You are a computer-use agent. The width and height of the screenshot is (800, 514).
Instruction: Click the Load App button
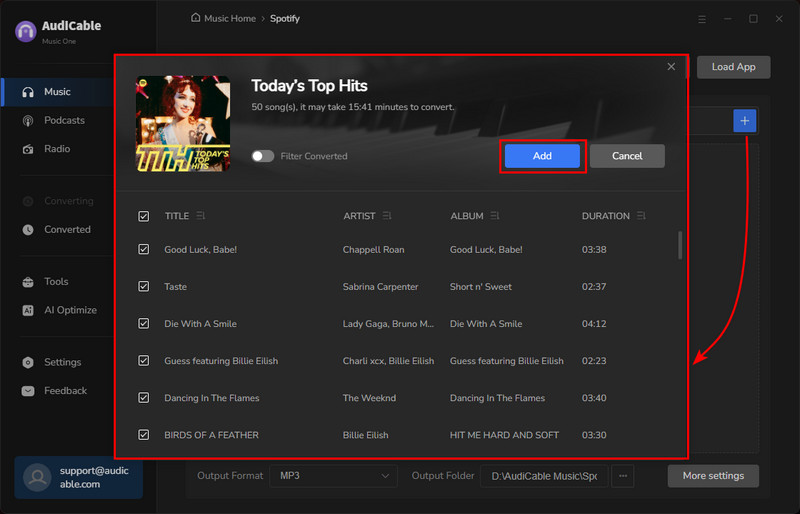click(733, 67)
